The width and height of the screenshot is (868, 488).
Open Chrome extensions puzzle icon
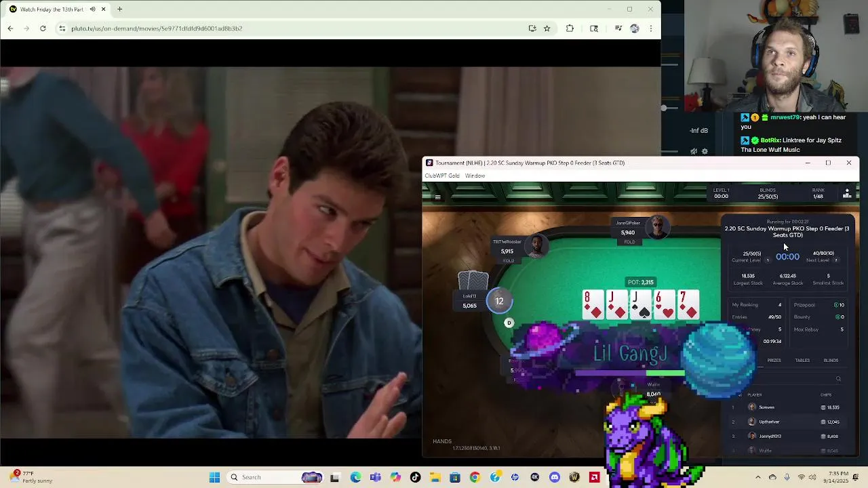(570, 28)
